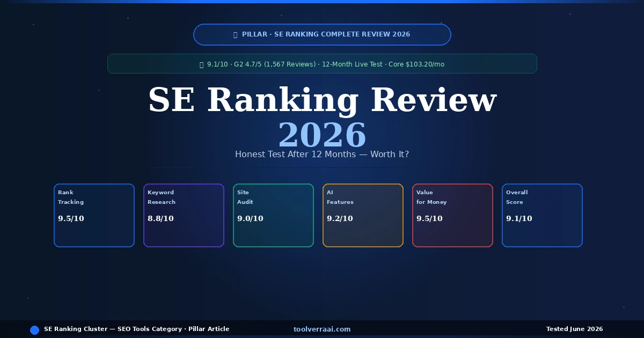This screenshot has height=338, width=644.
Task: Click the 9.0/10 Site Audit score
Action: tap(250, 218)
